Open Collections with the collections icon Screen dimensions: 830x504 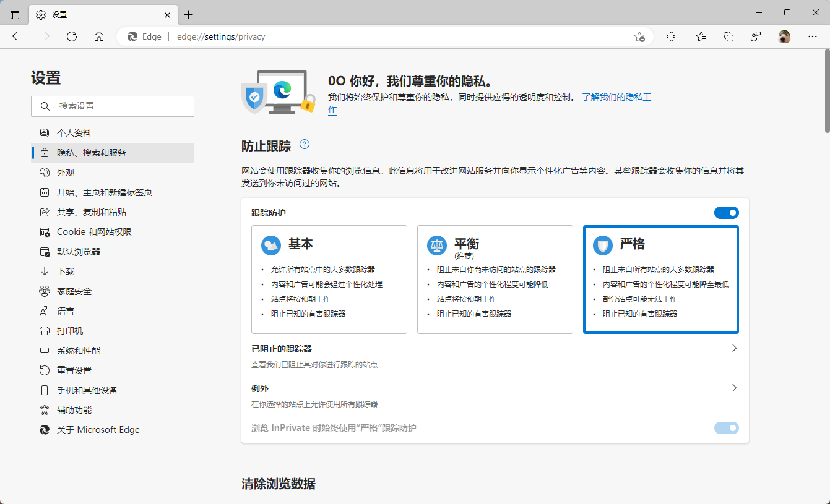click(x=728, y=36)
